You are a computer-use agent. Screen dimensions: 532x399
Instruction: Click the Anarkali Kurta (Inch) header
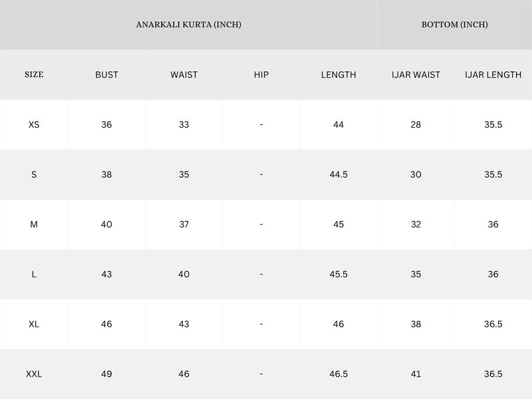(x=188, y=25)
